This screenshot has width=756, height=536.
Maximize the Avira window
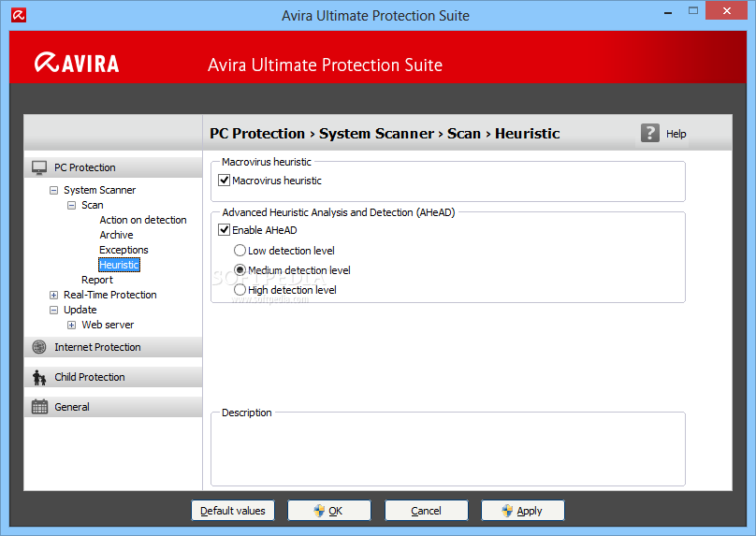pos(692,10)
